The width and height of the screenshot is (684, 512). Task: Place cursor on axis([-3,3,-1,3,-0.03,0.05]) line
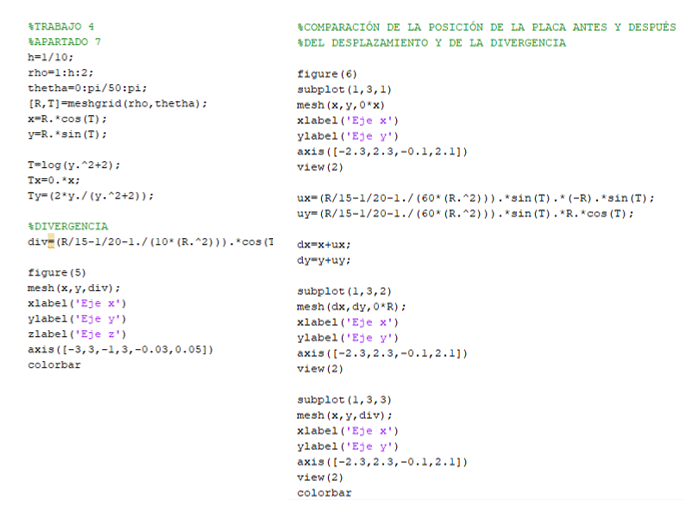click(x=120, y=349)
